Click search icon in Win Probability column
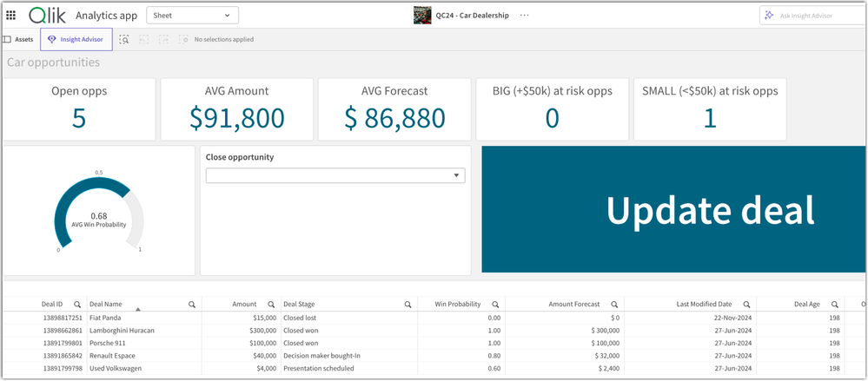This screenshot has width=868, height=381. pyautogui.click(x=495, y=305)
